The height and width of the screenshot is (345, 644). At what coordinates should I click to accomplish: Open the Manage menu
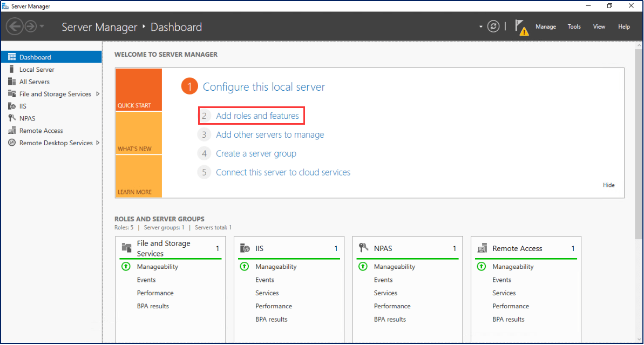tap(545, 27)
